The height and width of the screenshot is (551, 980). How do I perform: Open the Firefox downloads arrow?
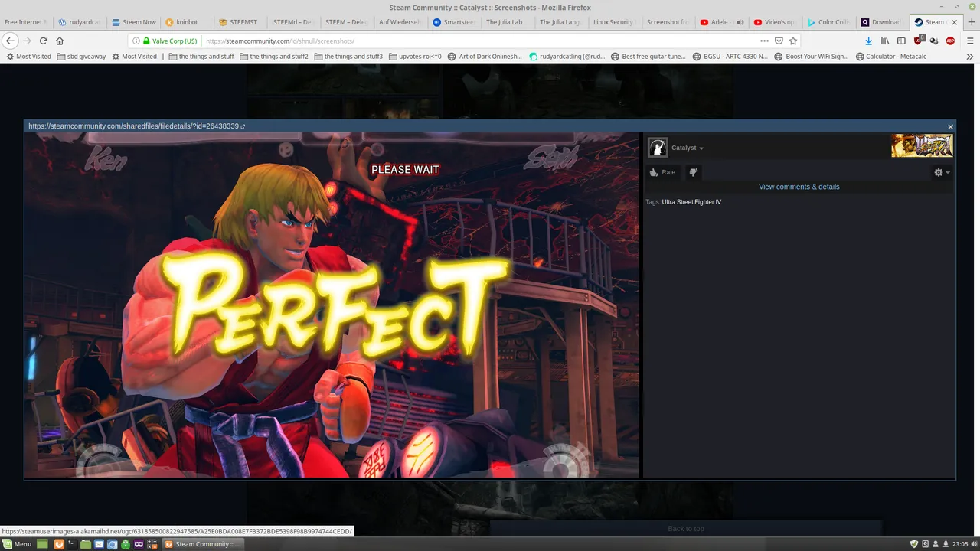(x=868, y=41)
